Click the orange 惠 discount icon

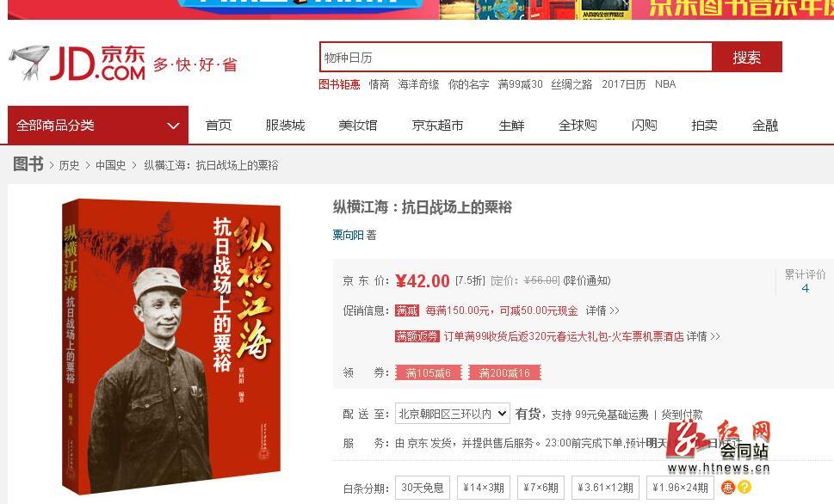(727, 487)
